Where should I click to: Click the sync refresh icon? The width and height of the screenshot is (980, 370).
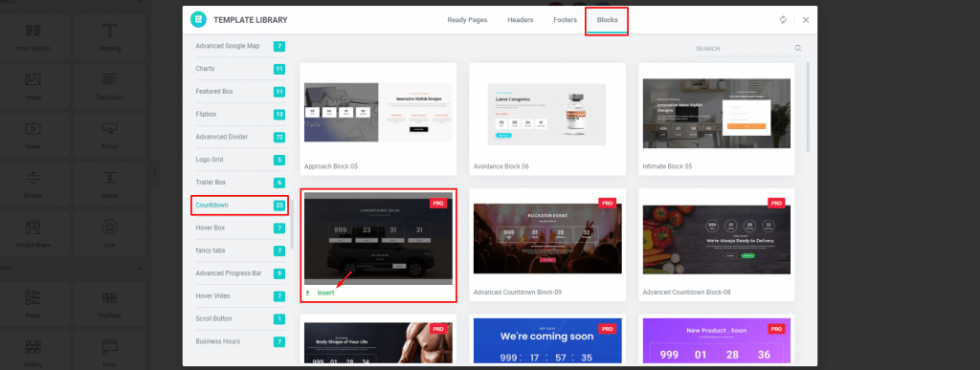click(x=783, y=20)
